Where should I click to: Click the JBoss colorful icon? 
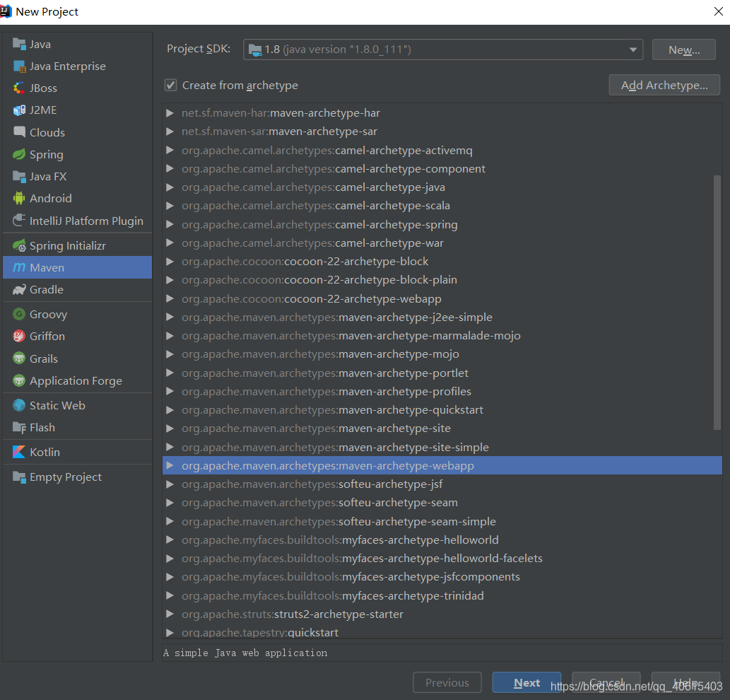[x=19, y=88]
